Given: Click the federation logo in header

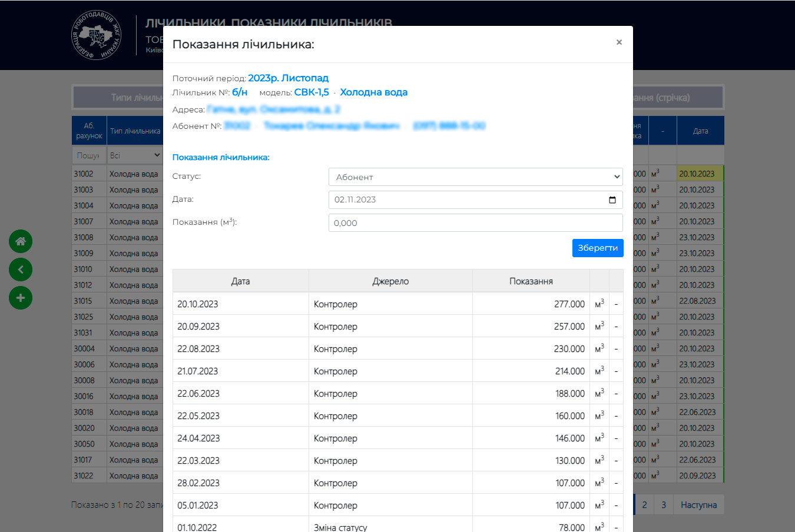Looking at the screenshot, I should 96,36.
